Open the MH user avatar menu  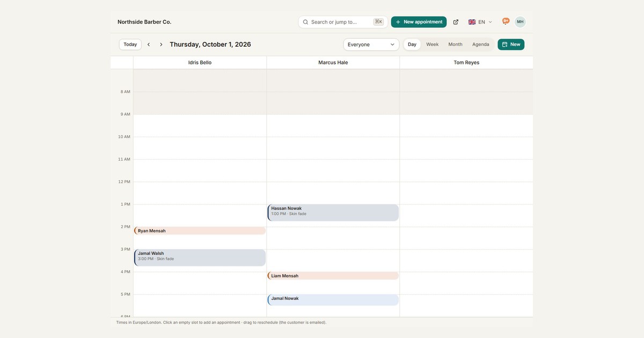(520, 22)
